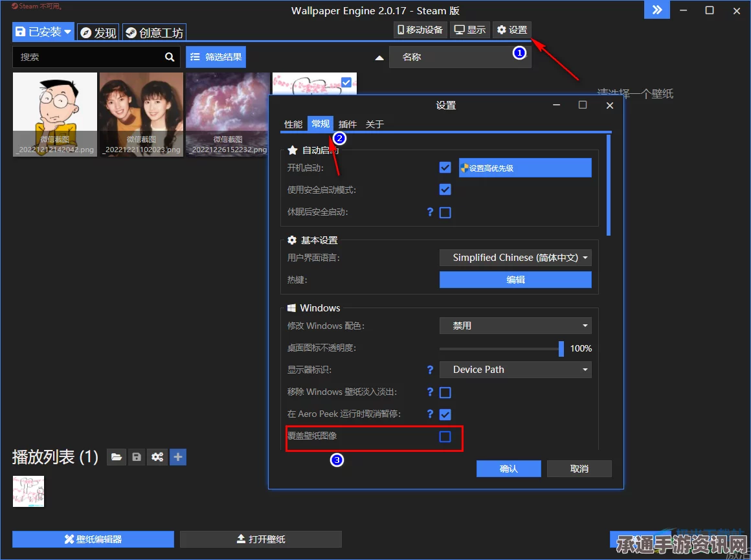Confirm settings with 确认
Viewport: 751px width, 560px height.
pos(509,469)
